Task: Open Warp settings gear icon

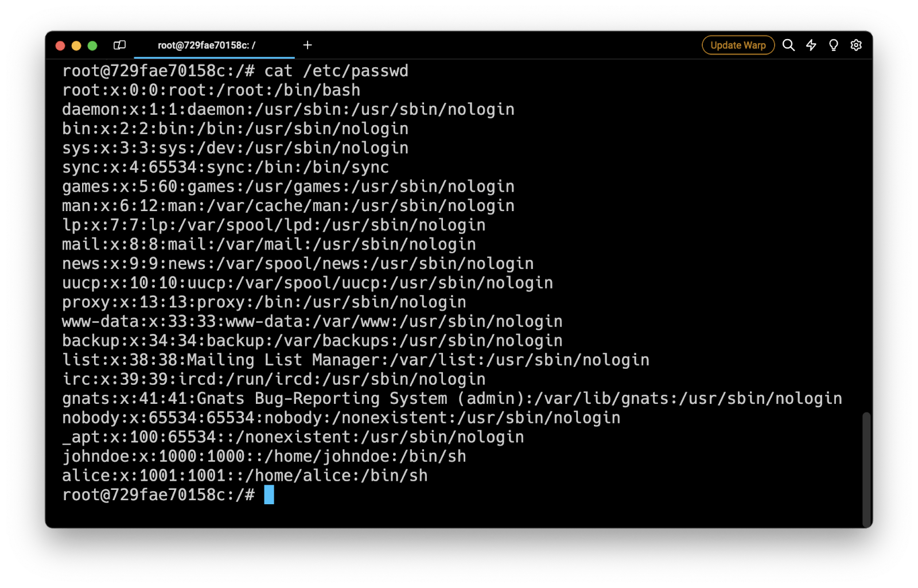Action: click(x=855, y=45)
